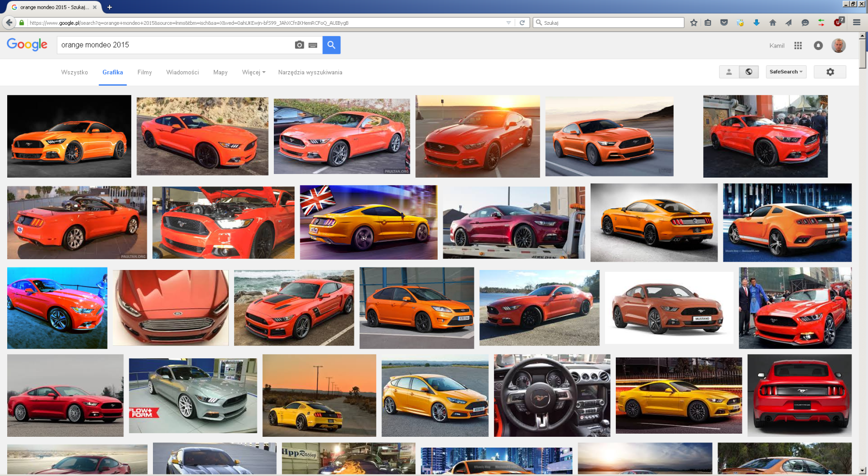This screenshot has height=476, width=868.
Task: Switch to the Wszystko tab
Action: click(x=74, y=72)
